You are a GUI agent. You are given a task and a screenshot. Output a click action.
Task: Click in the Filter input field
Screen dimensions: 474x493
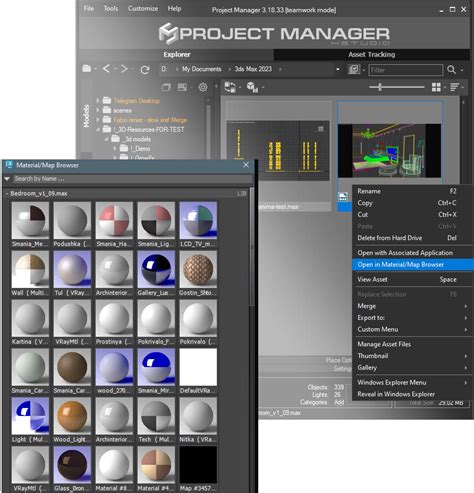coord(405,70)
